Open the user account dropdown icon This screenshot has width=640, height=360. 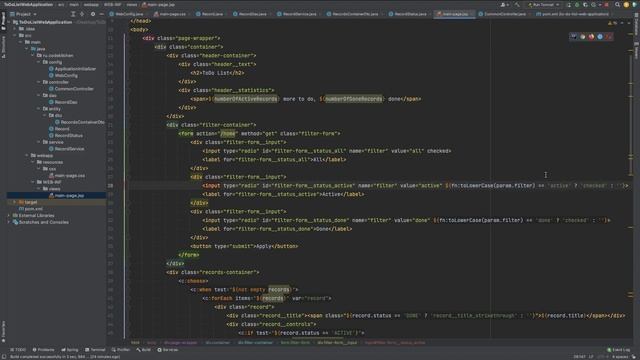click(x=504, y=4)
